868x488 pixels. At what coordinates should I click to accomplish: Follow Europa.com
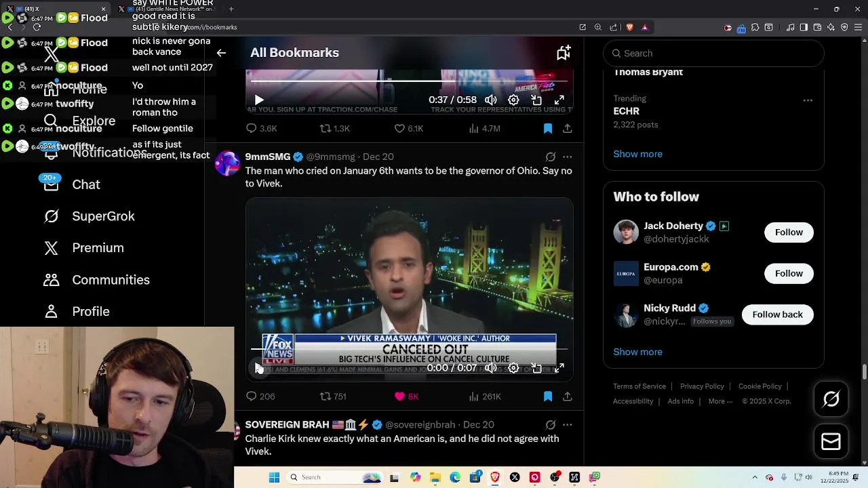click(x=789, y=273)
